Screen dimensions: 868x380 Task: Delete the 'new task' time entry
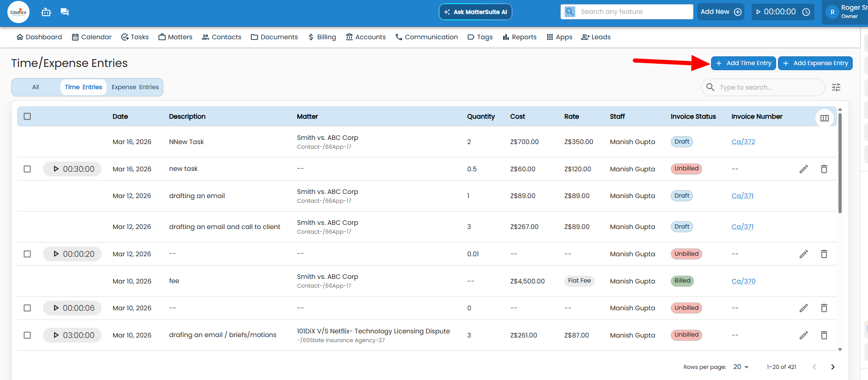(x=824, y=169)
